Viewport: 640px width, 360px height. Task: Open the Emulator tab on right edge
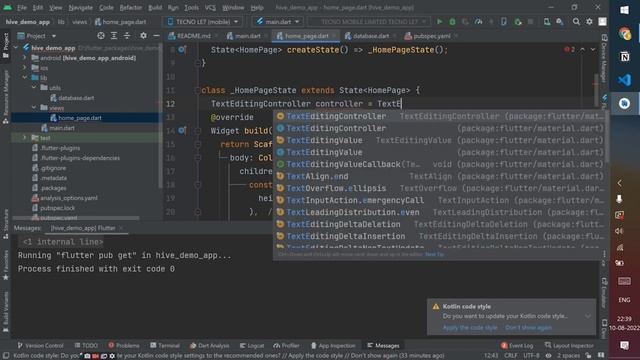604,293
